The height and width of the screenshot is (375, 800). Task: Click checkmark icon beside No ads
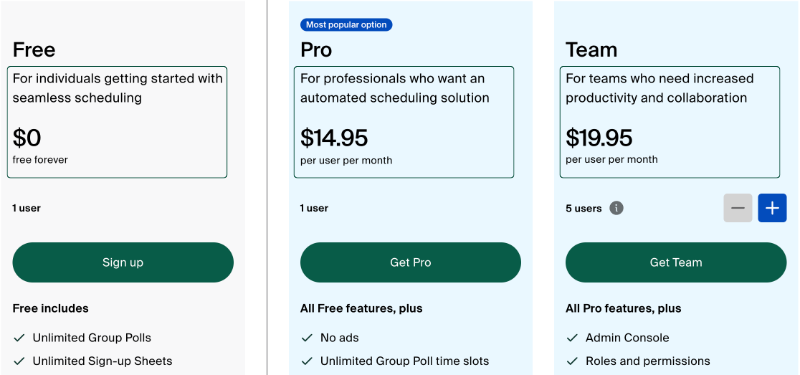point(307,338)
